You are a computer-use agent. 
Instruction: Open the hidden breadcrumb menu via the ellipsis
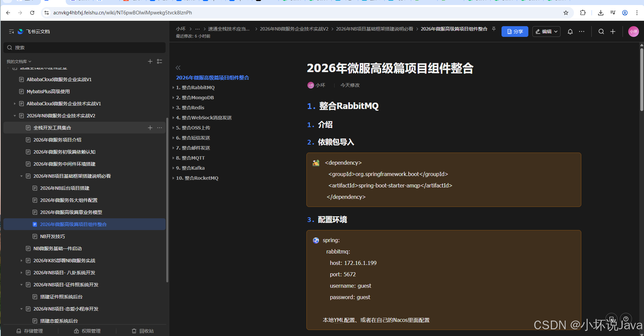point(197,29)
